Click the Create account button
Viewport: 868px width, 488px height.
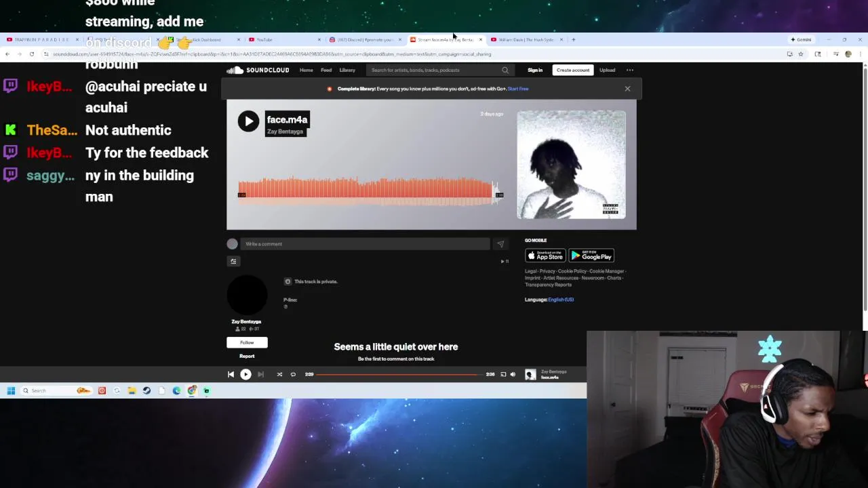[x=573, y=70]
